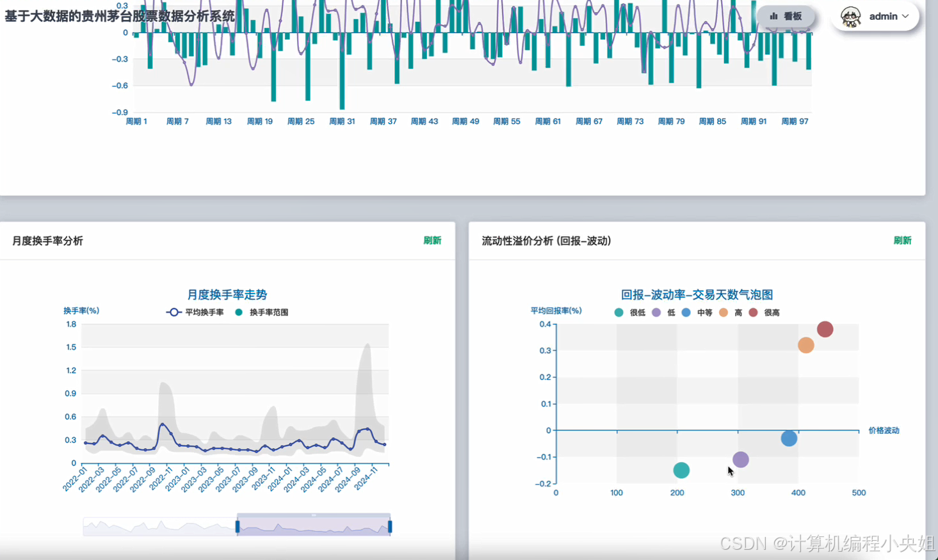This screenshot has width=938, height=560.
Task: Click the admin avatar image
Action: coord(851,17)
